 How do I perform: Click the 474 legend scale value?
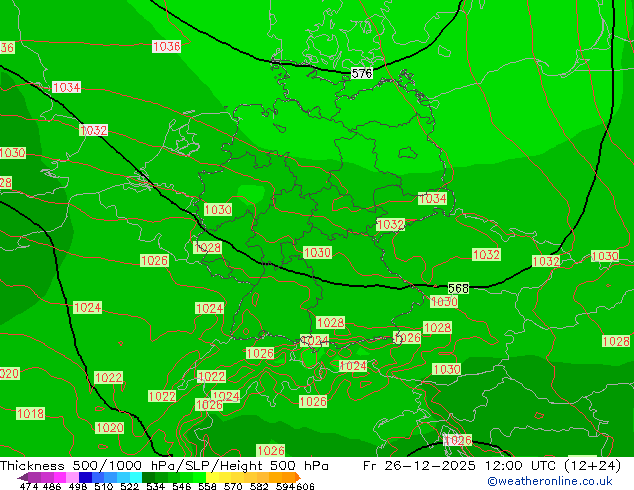click(29, 486)
